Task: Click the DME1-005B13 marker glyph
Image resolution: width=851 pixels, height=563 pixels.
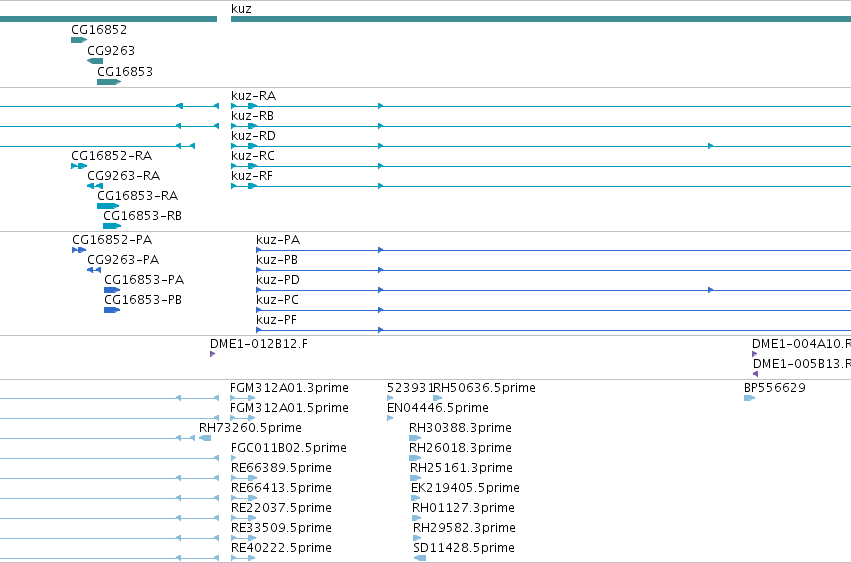Action: [x=755, y=374]
